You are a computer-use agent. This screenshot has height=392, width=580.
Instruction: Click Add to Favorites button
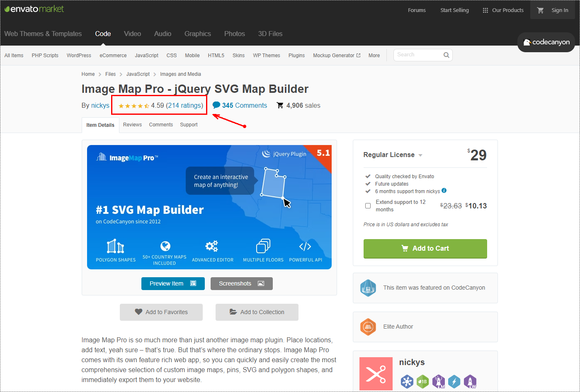point(161,312)
